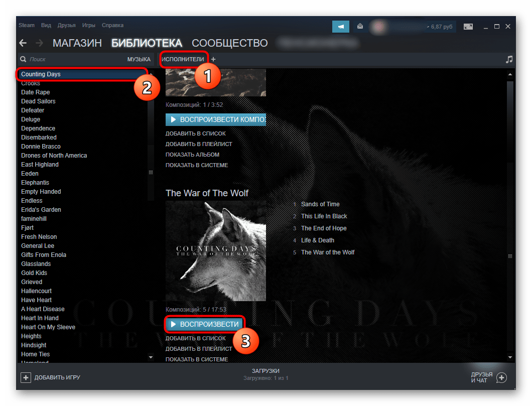
Task: Open the Игры menu
Action: pos(88,25)
